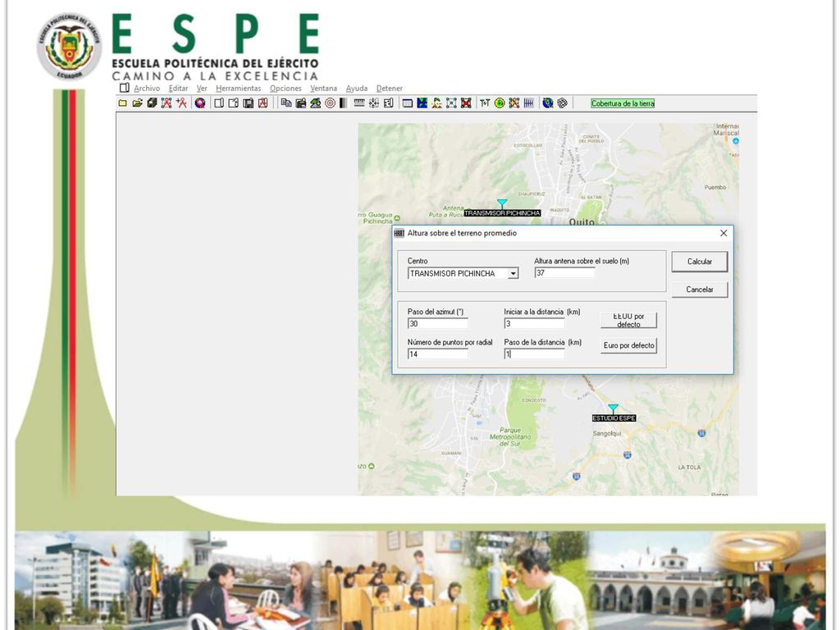Image resolution: width=840 pixels, height=630 pixels.
Task: Click the blue fence route coverage icon
Action: pyautogui.click(x=529, y=103)
